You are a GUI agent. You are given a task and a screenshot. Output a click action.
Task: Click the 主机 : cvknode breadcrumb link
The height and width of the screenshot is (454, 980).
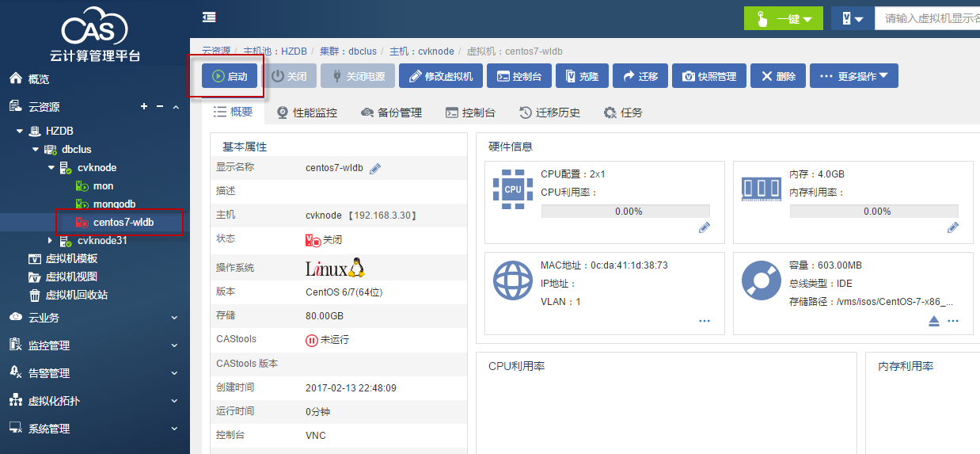coord(422,51)
